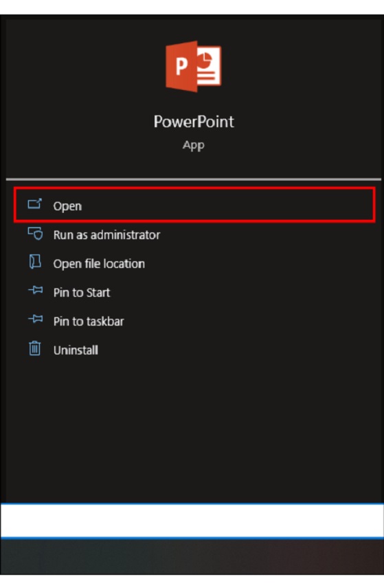Click the PowerPoint title text
384x588 pixels.
coord(194,122)
